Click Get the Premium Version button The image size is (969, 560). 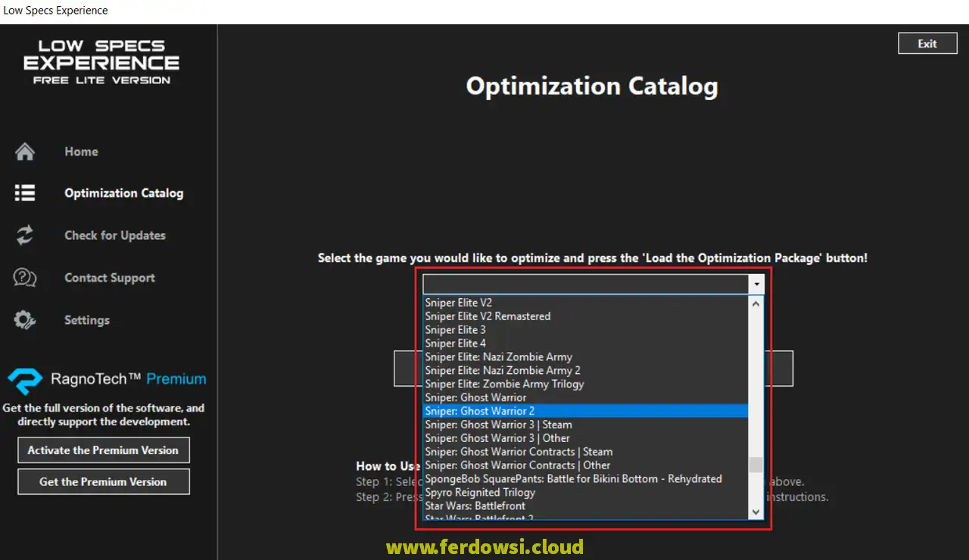click(x=104, y=481)
